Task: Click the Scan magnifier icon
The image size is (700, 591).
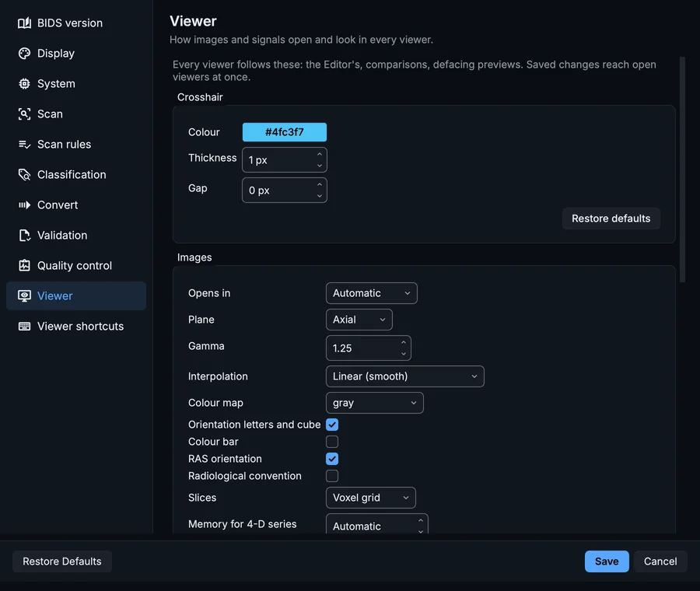Action: [x=25, y=114]
